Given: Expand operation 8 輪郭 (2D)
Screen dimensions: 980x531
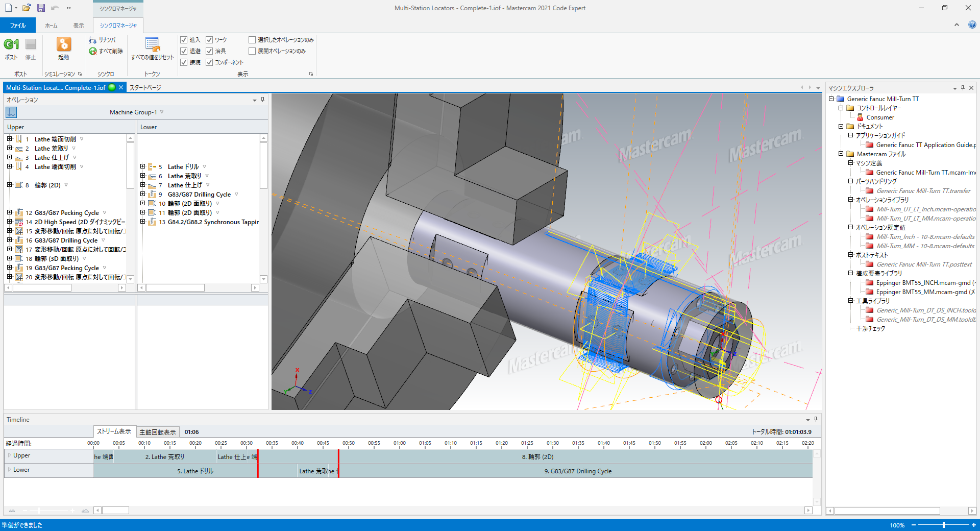Looking at the screenshot, I should 9,185.
